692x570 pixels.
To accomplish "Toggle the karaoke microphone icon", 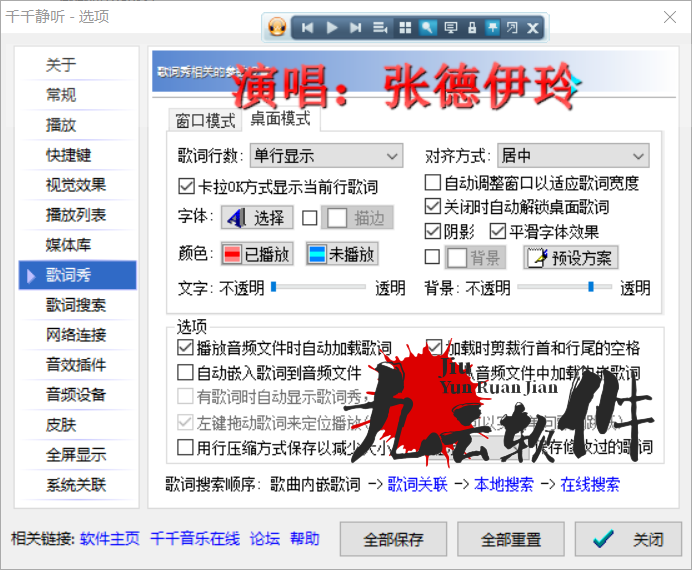I will [x=427, y=28].
